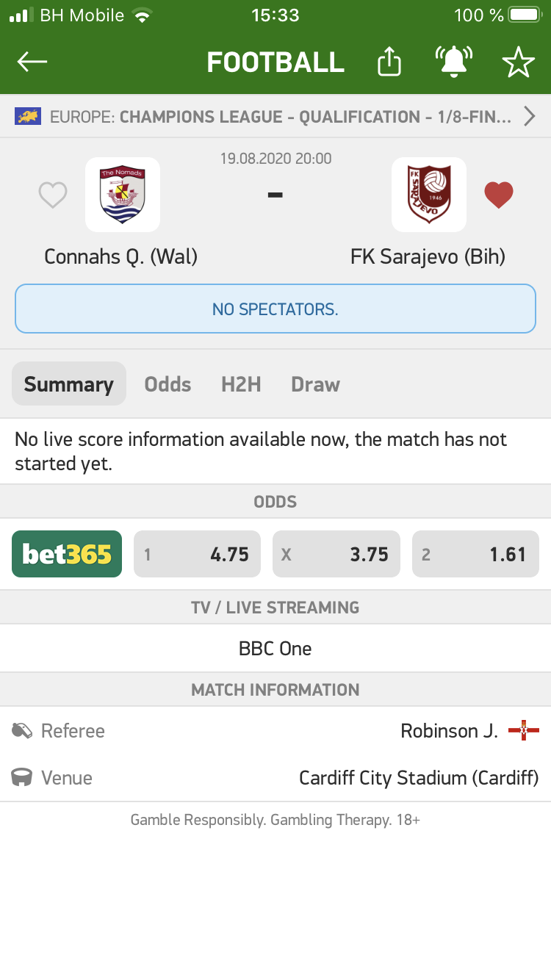Screen dimensions: 551x980
Task: Expand Champions League qualification chevron
Action: (x=529, y=116)
